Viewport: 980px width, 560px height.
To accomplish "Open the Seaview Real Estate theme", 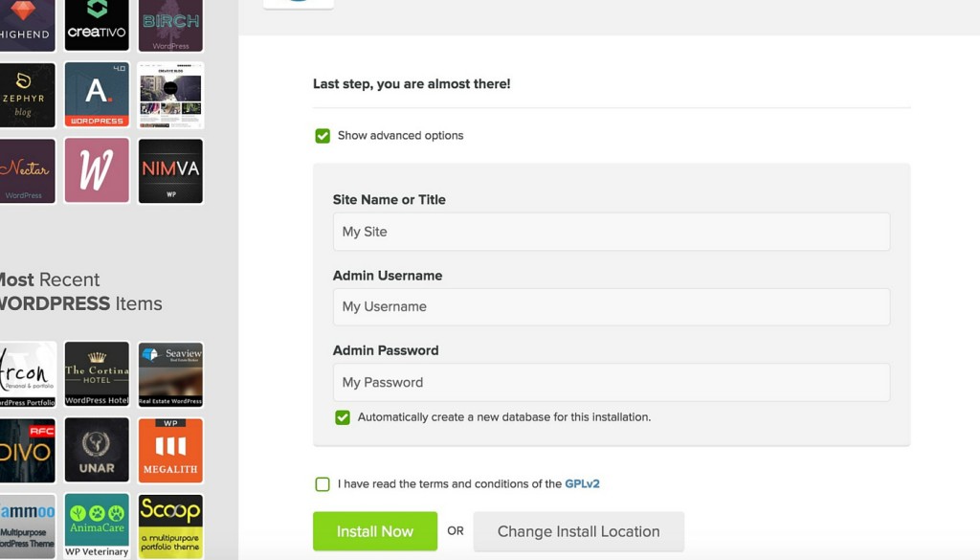I will 170,373.
